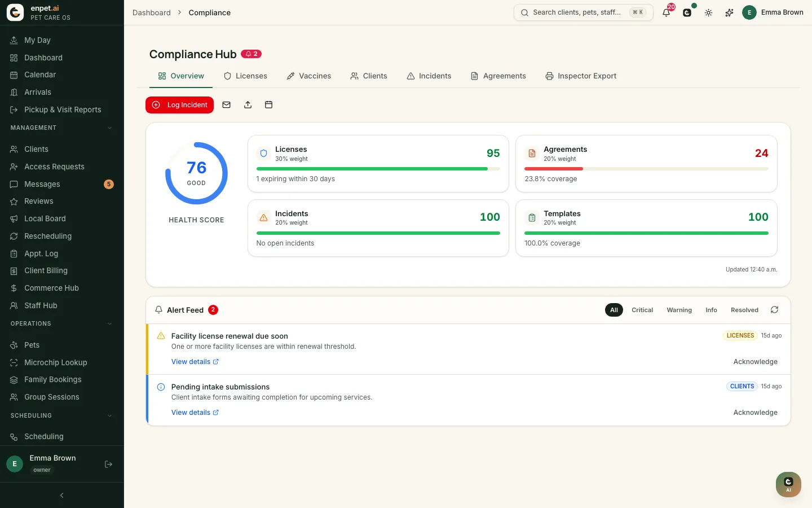Open Messages with 5 unread badge

pyautogui.click(x=62, y=184)
